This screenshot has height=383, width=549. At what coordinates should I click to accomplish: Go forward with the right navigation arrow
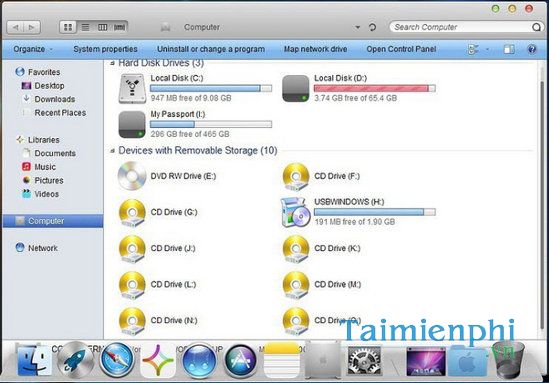point(32,27)
